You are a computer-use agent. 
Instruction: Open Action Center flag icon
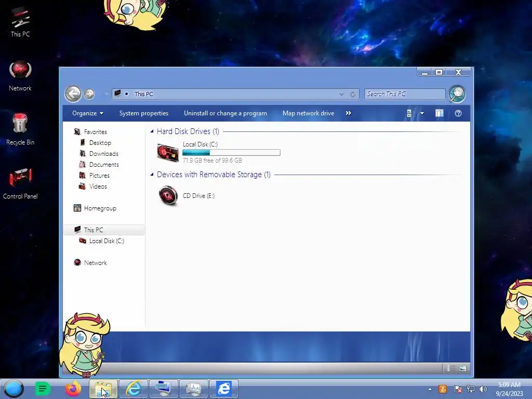coord(458,389)
